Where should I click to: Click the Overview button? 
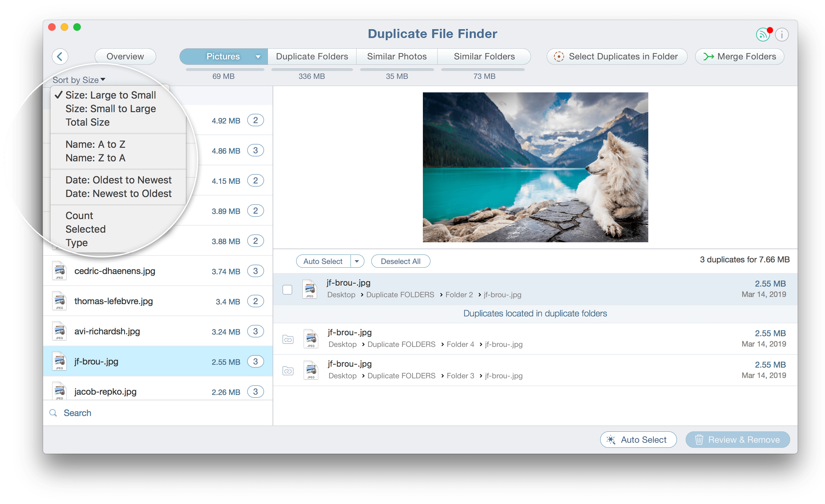(x=124, y=56)
